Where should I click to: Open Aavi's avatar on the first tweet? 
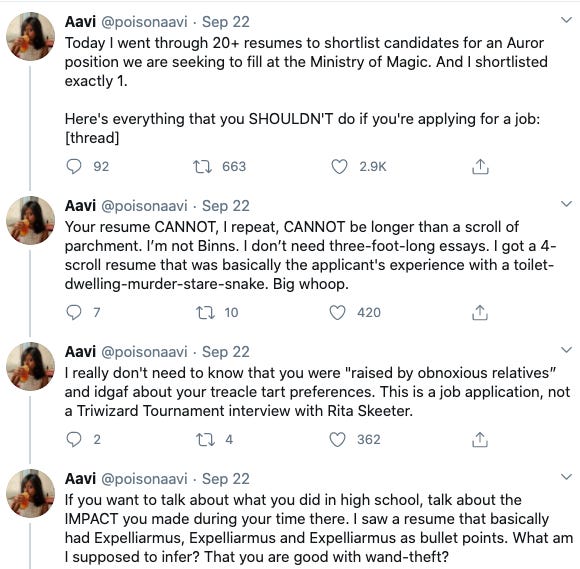[30, 36]
